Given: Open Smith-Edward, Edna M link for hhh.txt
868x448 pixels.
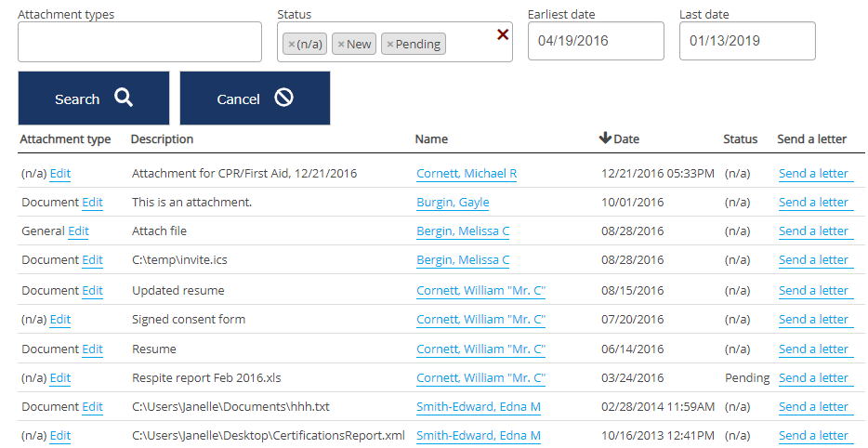Looking at the screenshot, I should pos(478,407).
